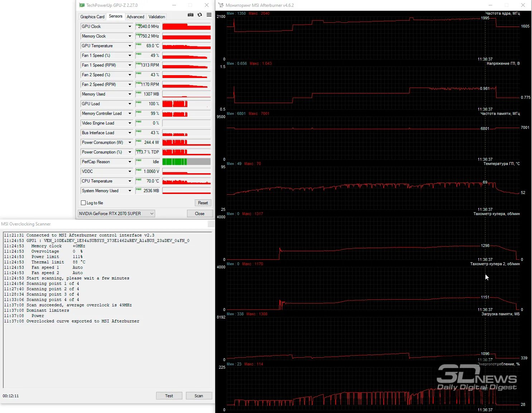Click MAX indicator icon of GPU Clock value
This screenshot has height=413, width=532.
click(x=139, y=25)
